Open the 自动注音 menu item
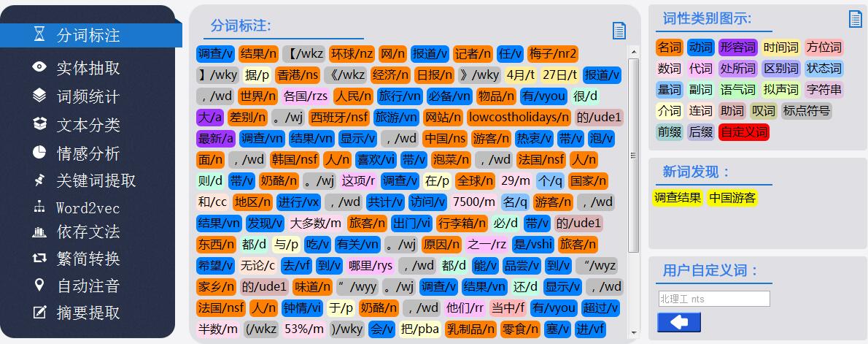 point(88,286)
